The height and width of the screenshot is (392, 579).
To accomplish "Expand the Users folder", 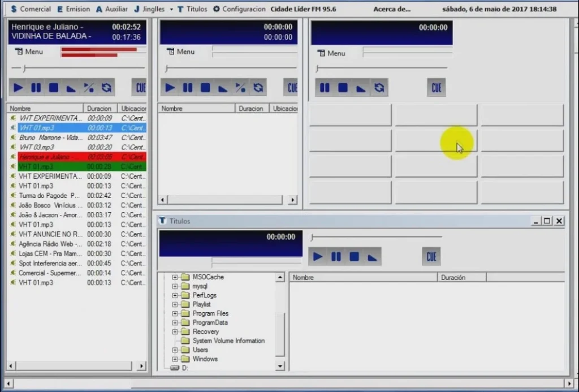I will [175, 350].
